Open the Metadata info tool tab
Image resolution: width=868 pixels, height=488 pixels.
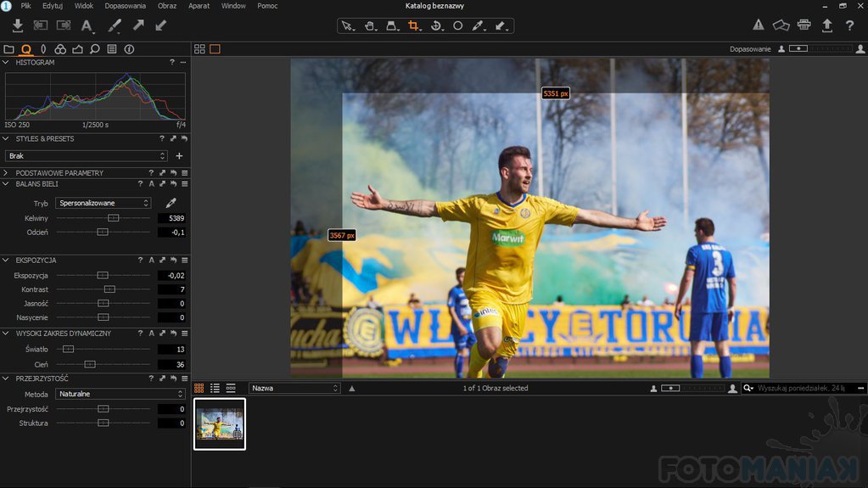pyautogui.click(x=129, y=49)
